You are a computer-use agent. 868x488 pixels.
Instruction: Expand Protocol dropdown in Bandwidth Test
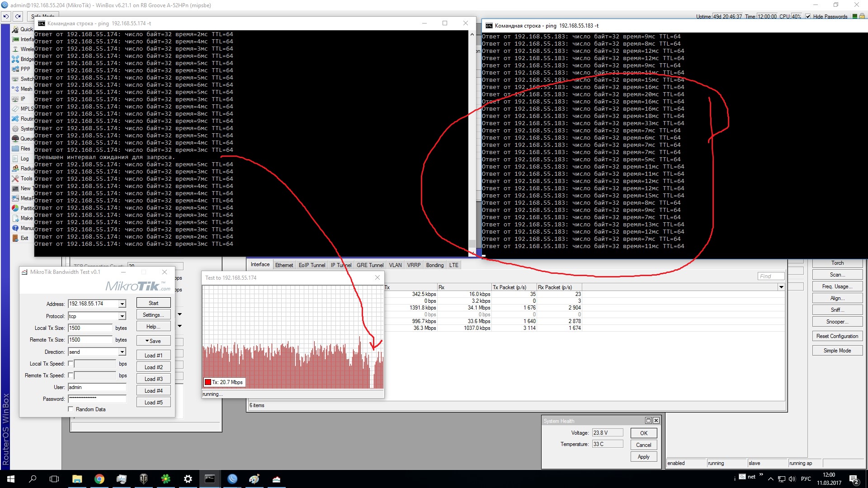122,316
